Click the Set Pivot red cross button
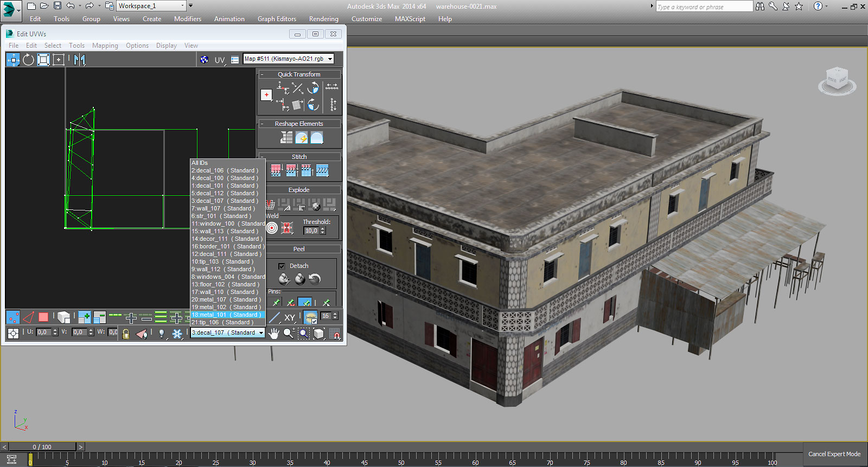This screenshot has width=868, height=467. click(x=266, y=95)
